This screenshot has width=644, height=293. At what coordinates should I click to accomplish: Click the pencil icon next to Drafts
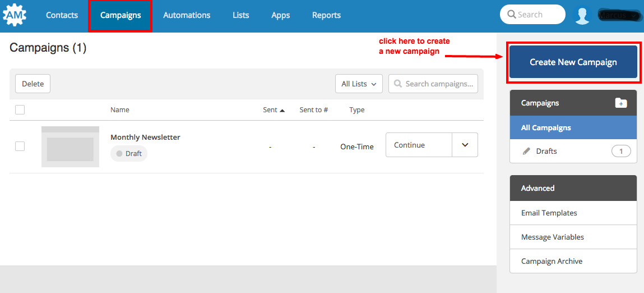coord(526,151)
